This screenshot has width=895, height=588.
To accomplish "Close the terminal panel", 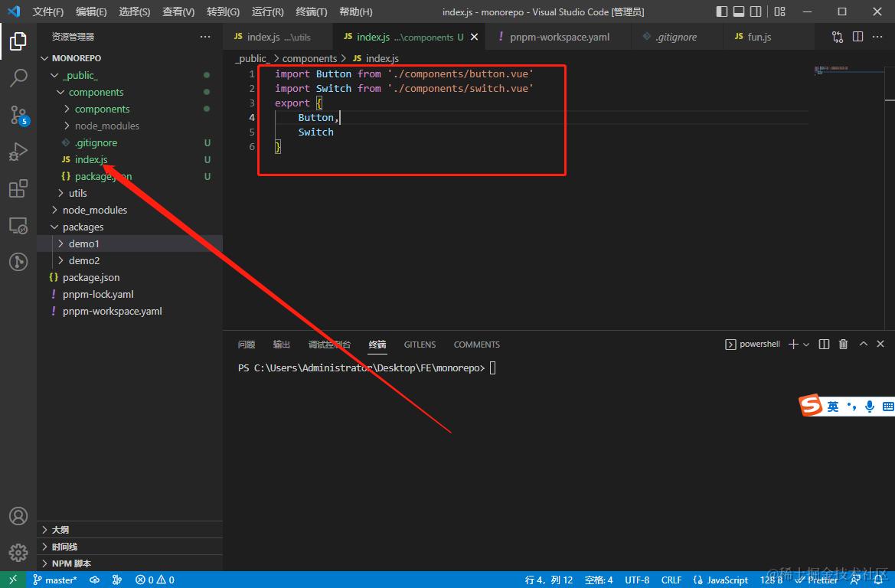I will 880,344.
